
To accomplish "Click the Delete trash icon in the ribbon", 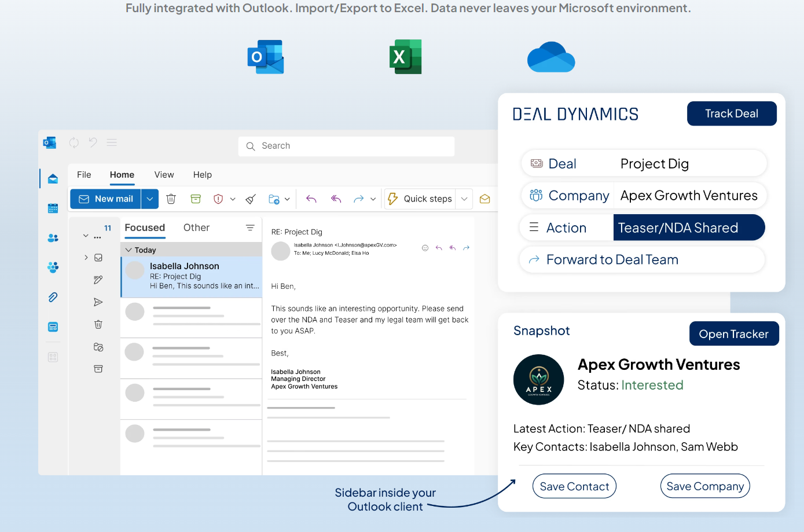I will tap(171, 199).
